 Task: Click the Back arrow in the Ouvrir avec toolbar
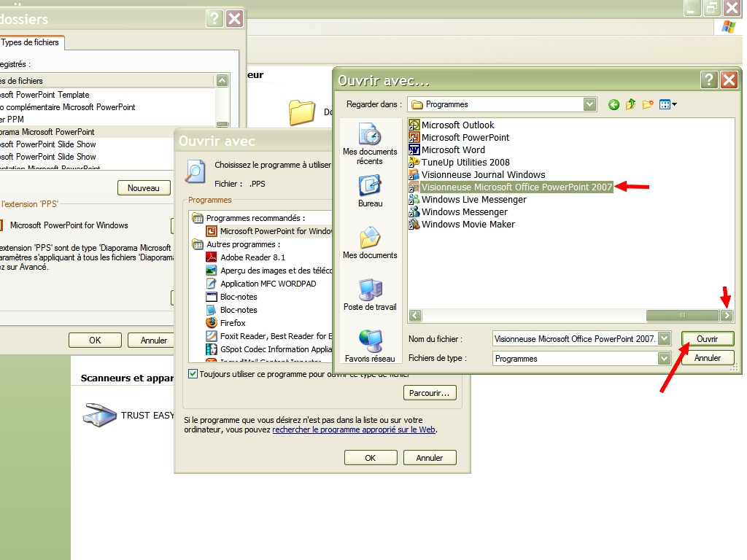614,104
